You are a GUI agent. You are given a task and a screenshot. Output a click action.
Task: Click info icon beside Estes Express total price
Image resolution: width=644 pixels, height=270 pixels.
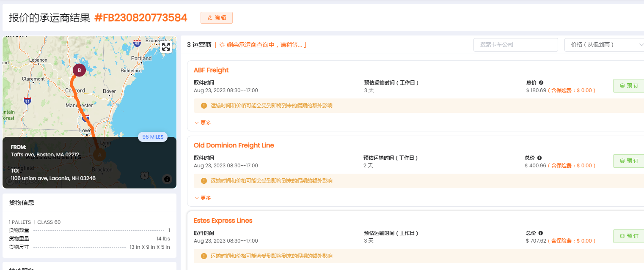click(x=540, y=233)
